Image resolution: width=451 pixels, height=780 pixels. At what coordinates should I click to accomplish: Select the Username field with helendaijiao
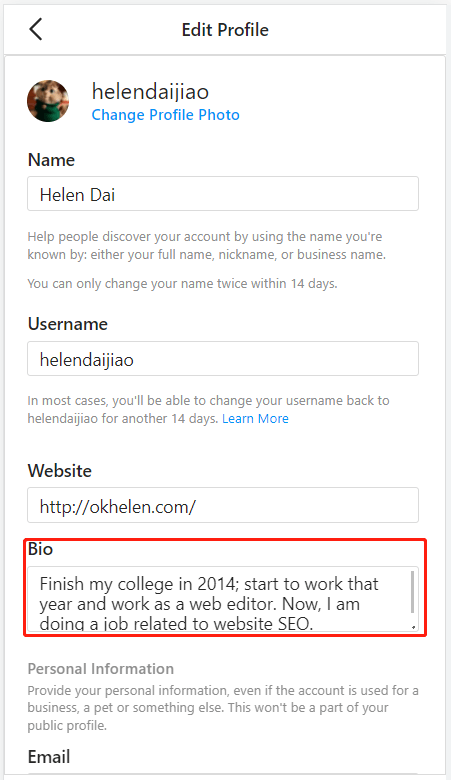point(223,359)
